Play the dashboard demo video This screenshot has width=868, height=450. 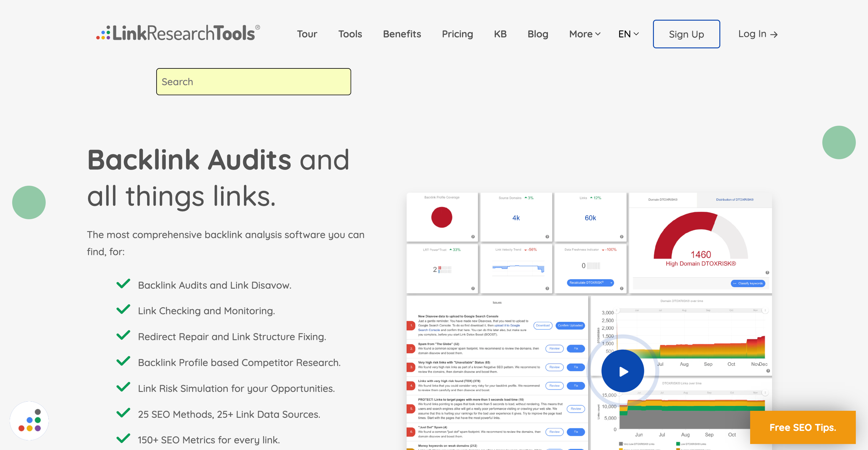[623, 372]
